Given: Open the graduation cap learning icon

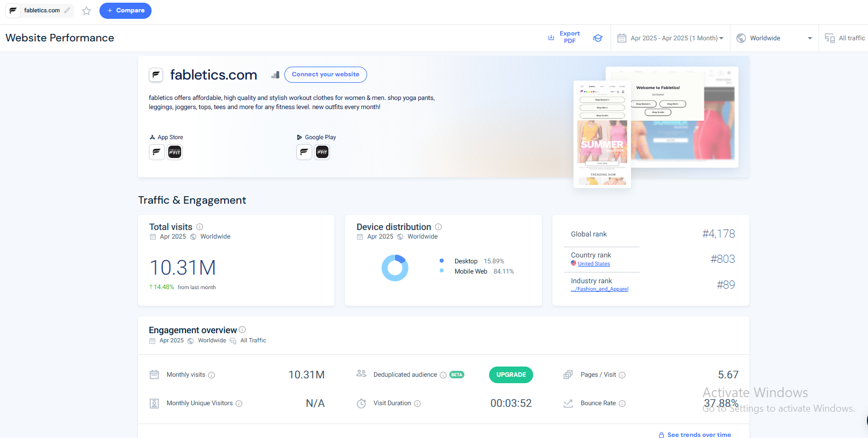Looking at the screenshot, I should pos(598,38).
